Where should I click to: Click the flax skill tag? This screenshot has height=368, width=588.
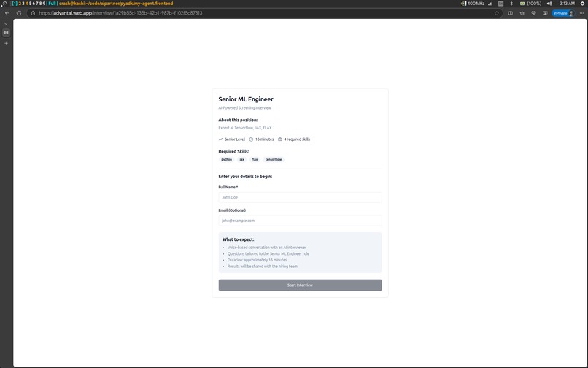click(x=255, y=160)
